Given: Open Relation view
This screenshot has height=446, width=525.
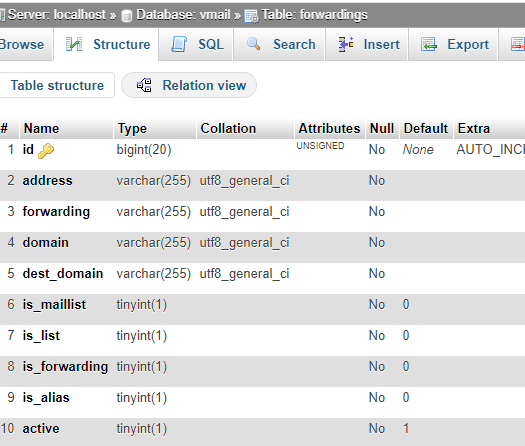Looking at the screenshot, I should [189, 85].
